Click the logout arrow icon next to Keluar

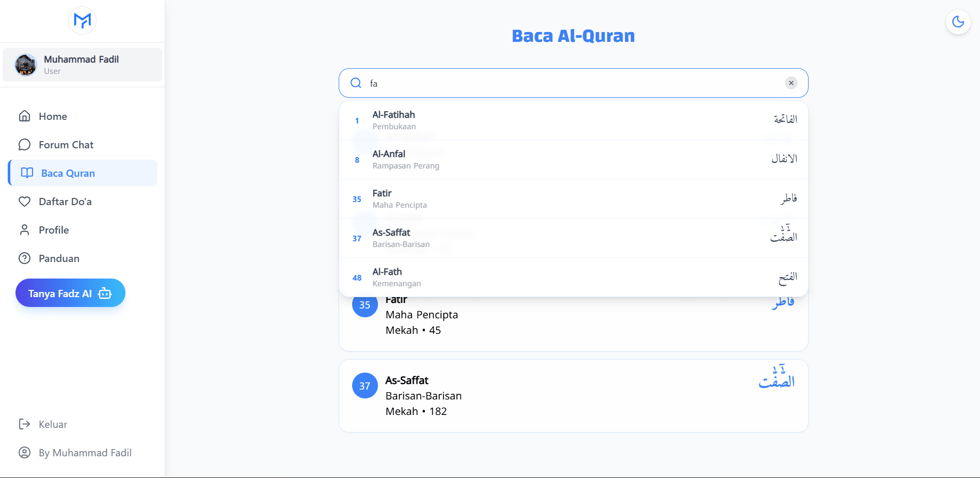[x=24, y=424]
